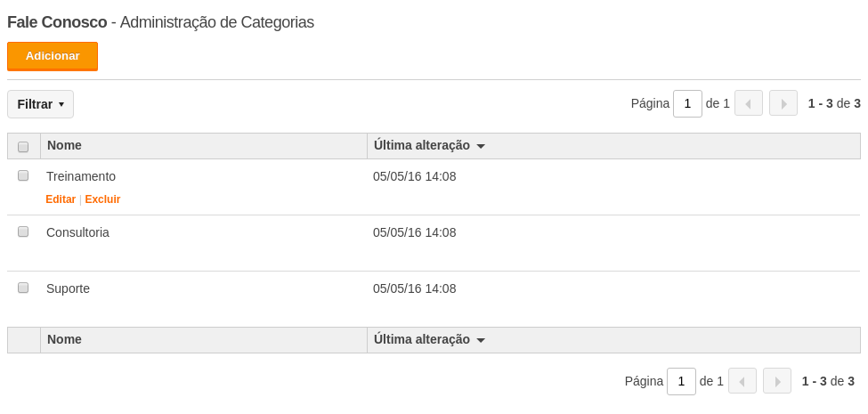Open the Filtrar dropdown

[40, 104]
